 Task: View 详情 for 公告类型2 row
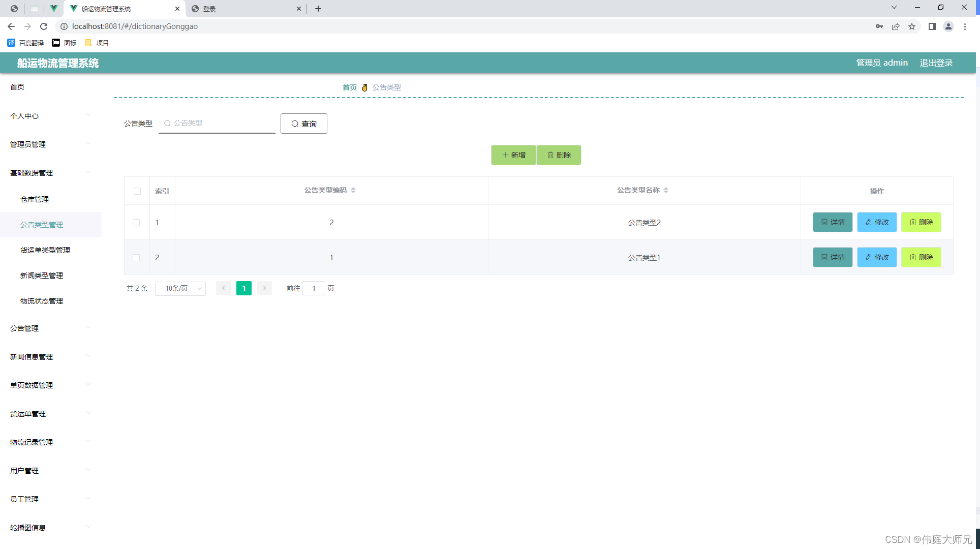tap(833, 222)
